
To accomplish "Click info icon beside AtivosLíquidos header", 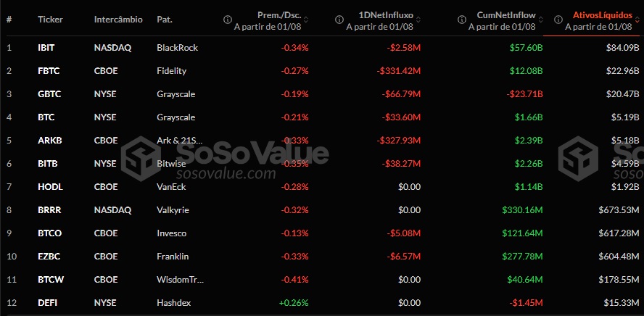I will [x=558, y=20].
